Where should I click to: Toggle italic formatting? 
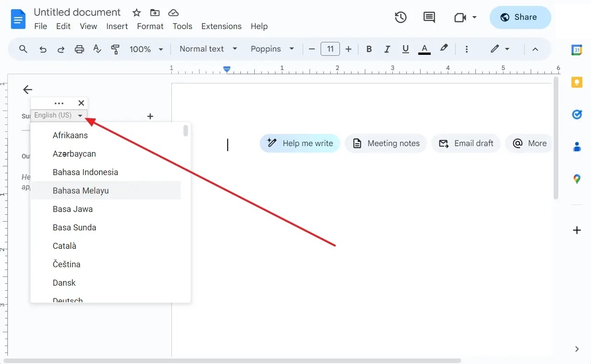coord(387,49)
